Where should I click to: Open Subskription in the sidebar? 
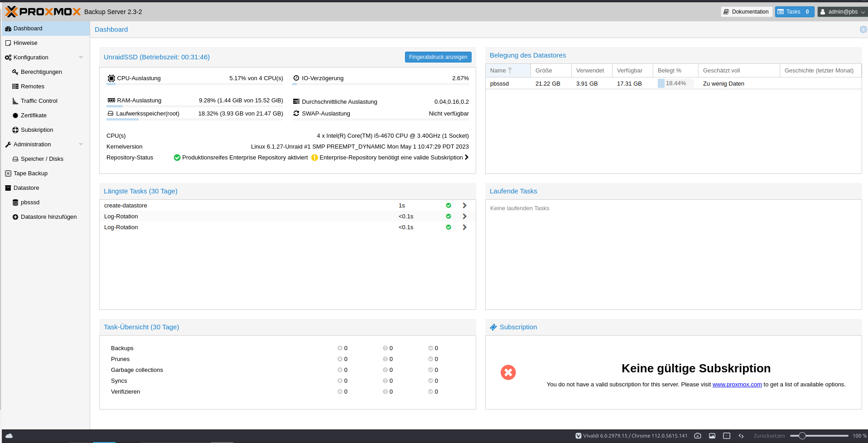point(45,130)
